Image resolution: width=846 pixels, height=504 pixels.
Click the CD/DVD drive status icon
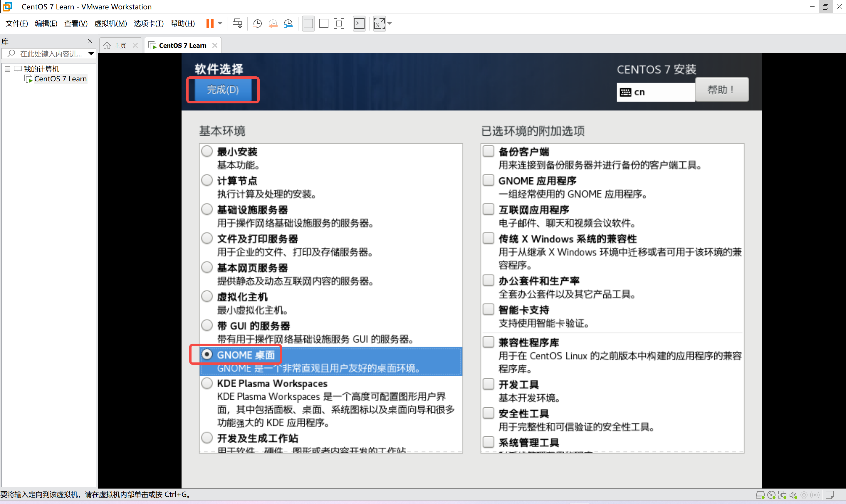click(x=771, y=495)
